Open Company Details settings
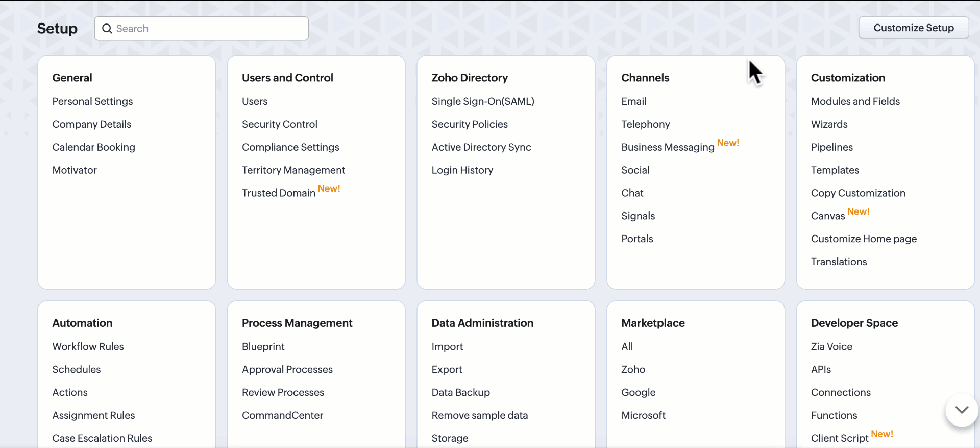This screenshot has height=448, width=980. pos(91,124)
